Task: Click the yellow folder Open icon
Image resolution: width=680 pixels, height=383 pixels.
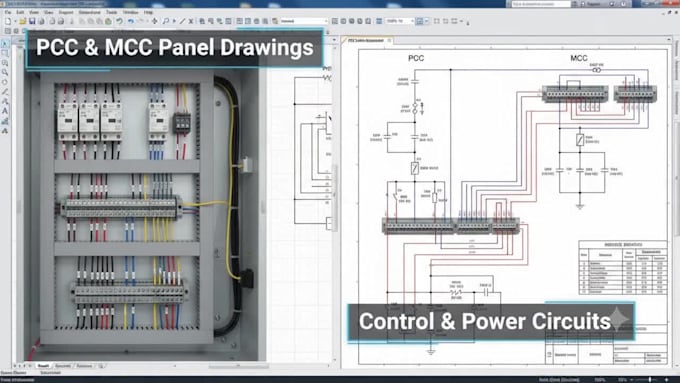Action: pos(23,21)
